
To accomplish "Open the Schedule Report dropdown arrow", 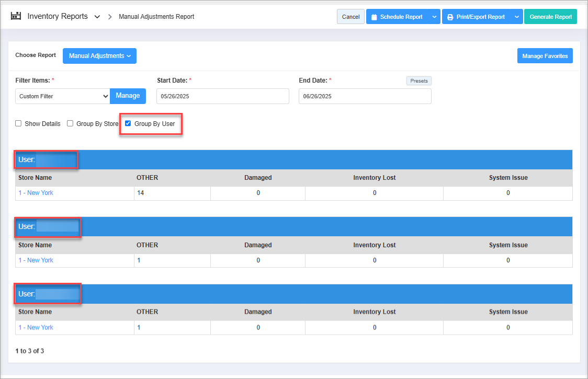I will (x=434, y=17).
